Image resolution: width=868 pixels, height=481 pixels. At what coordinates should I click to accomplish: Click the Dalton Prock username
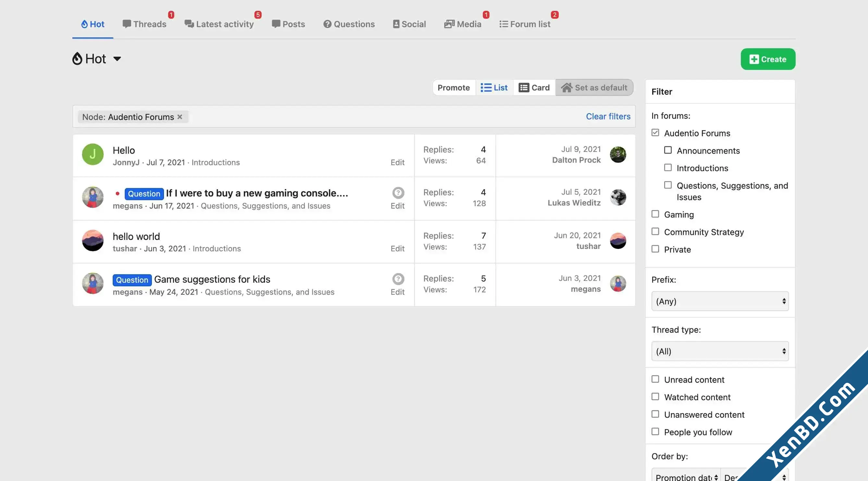point(576,160)
